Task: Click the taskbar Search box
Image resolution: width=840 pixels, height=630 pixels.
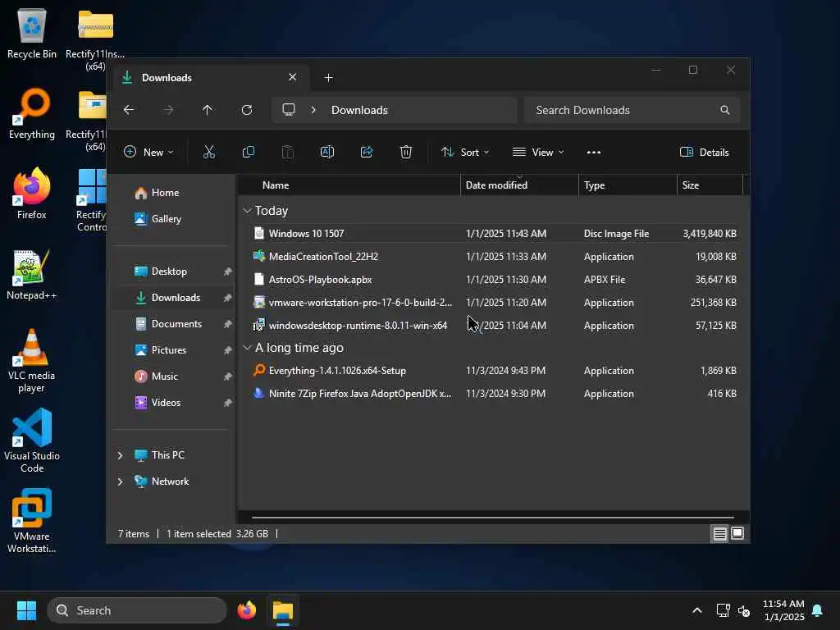Action: coord(137,610)
